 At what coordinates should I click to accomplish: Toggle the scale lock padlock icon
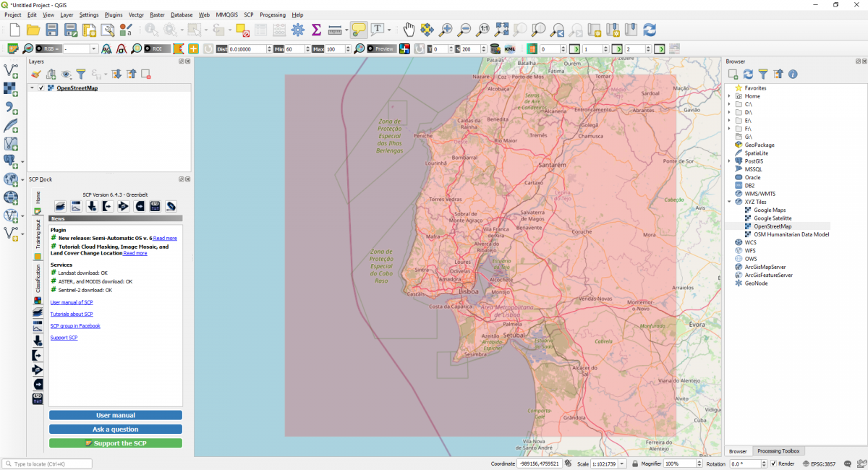coord(634,463)
